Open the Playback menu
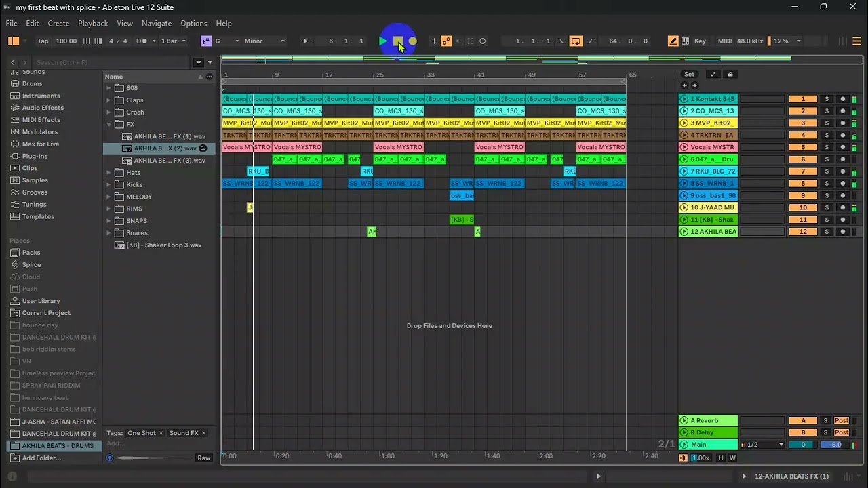868x488 pixels. pos(93,23)
